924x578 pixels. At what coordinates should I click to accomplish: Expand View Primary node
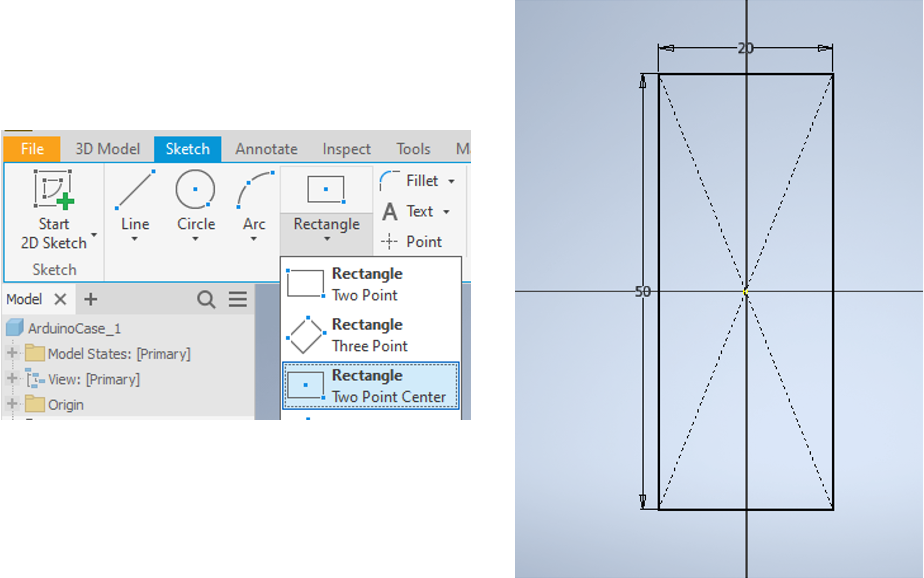coord(9,378)
